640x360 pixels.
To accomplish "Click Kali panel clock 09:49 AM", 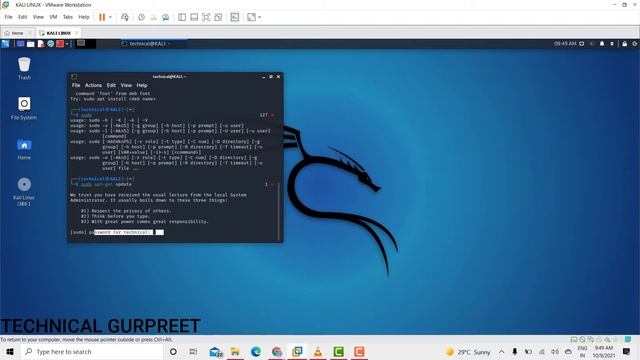I will click(x=565, y=44).
